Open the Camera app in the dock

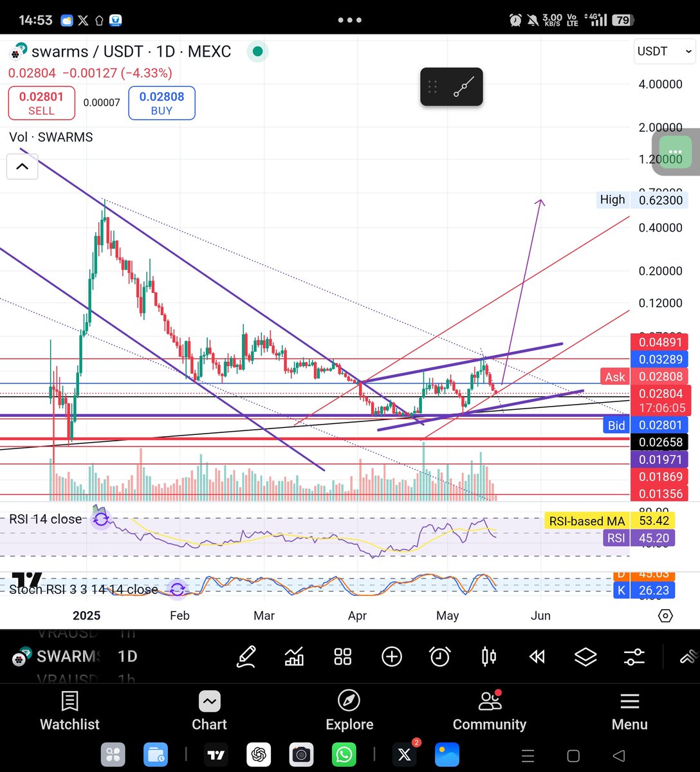click(x=301, y=755)
